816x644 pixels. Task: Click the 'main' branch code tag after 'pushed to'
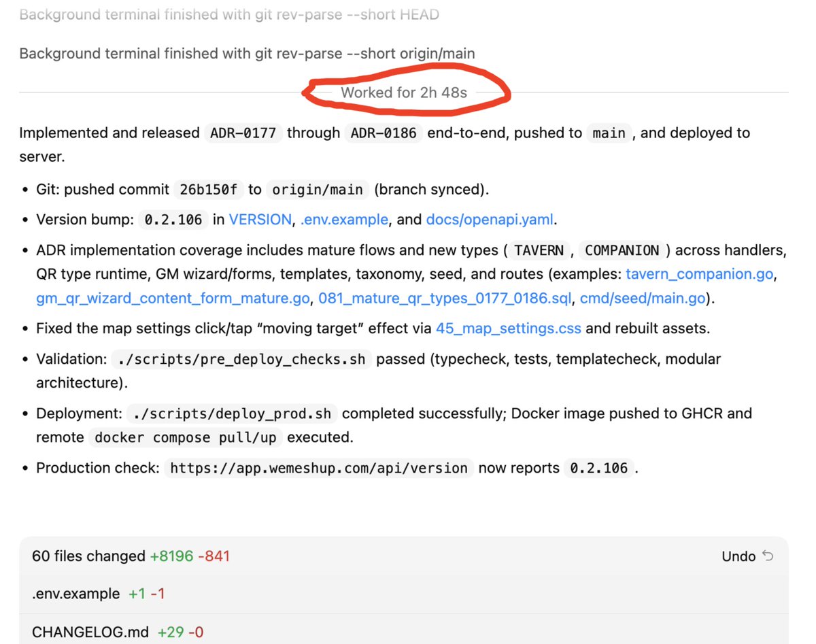point(609,133)
